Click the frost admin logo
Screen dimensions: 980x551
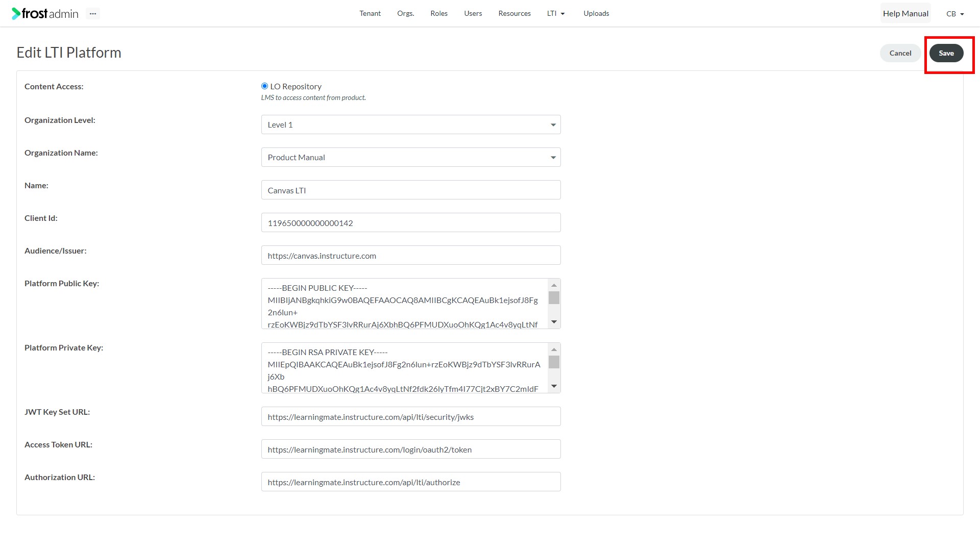click(45, 14)
